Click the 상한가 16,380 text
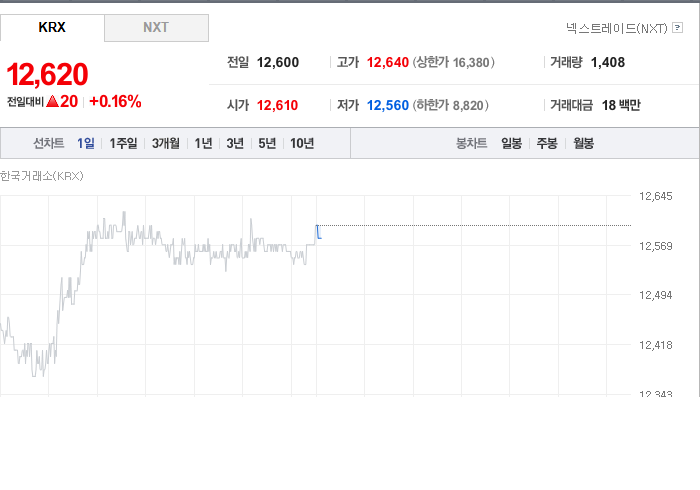The height and width of the screenshot is (490, 700). click(454, 62)
